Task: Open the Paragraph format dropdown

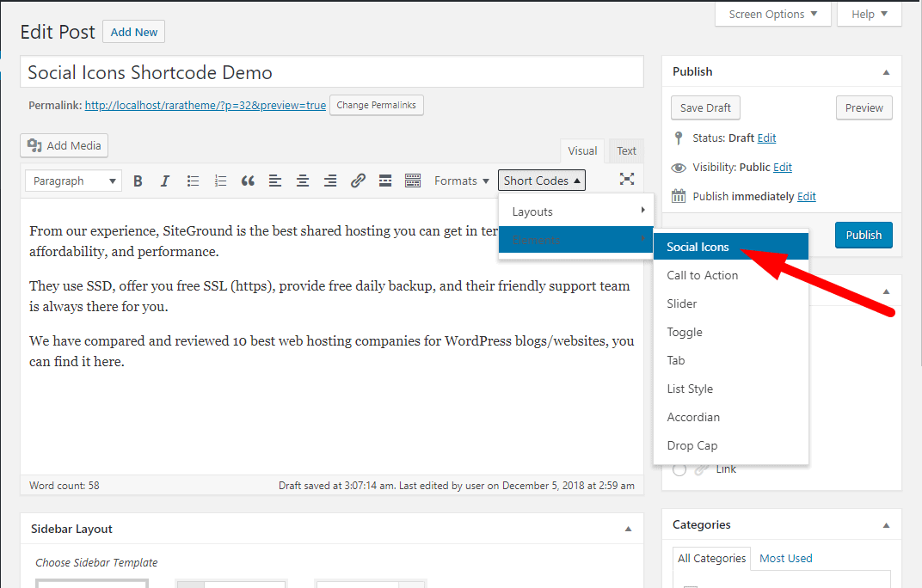Action: pos(73,181)
